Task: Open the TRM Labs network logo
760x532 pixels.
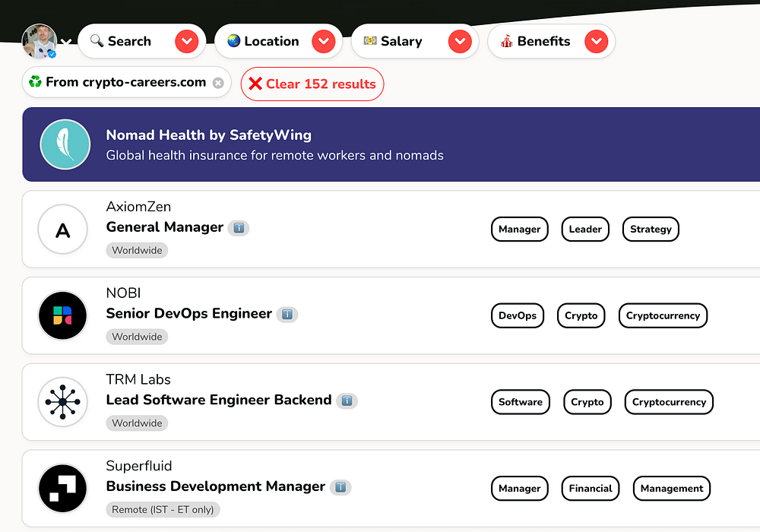Action: [63, 402]
